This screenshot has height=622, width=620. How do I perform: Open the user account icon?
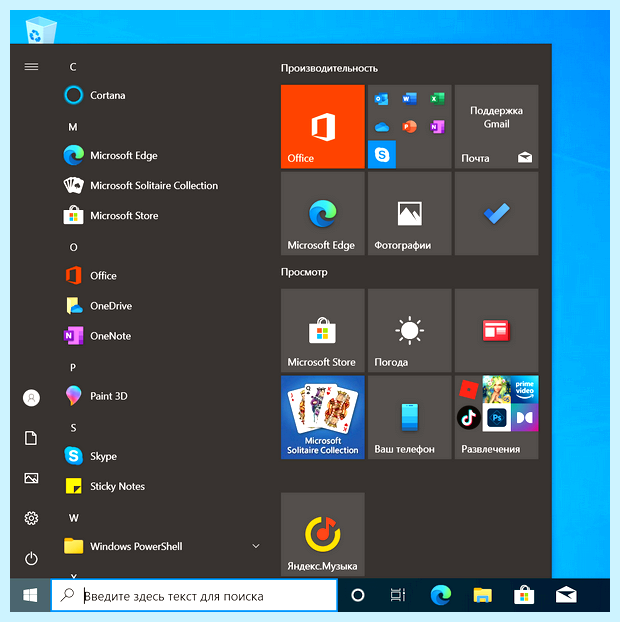click(x=31, y=397)
